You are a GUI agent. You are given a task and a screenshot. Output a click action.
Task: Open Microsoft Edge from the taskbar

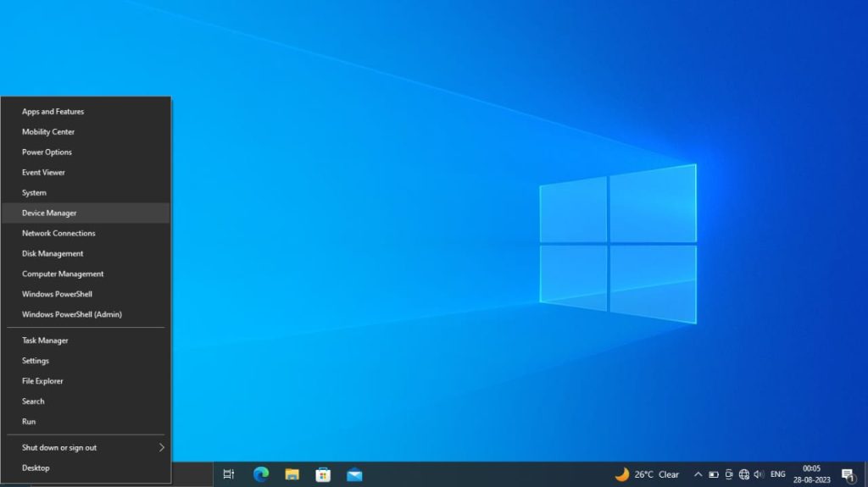point(261,474)
